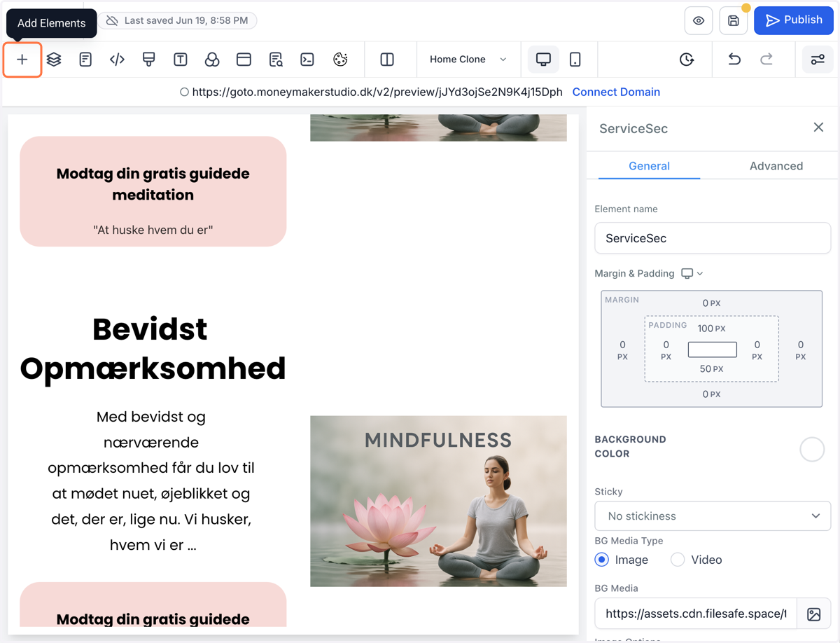Image resolution: width=840 pixels, height=643 pixels.
Task: Click the 'At huske hvem du er' text
Action: (153, 230)
